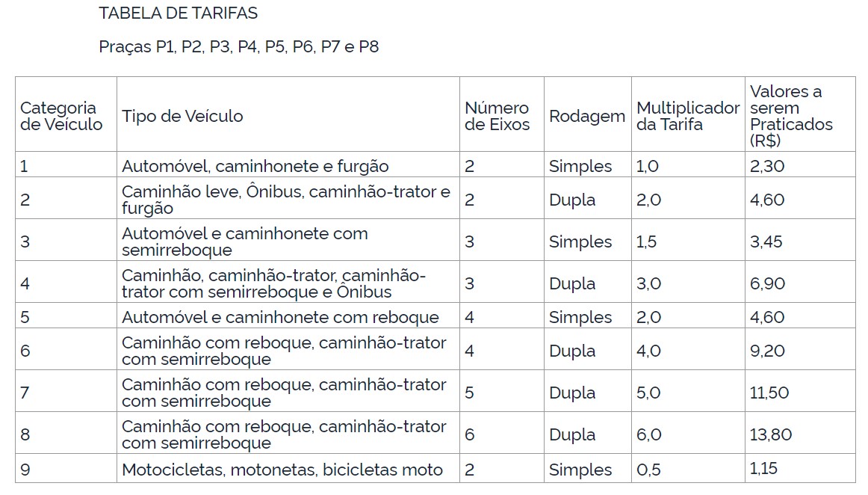This screenshot has height=495, width=868.
Task: Click the 'Multiplicador da Tarifa' header cell
Action: (x=687, y=116)
